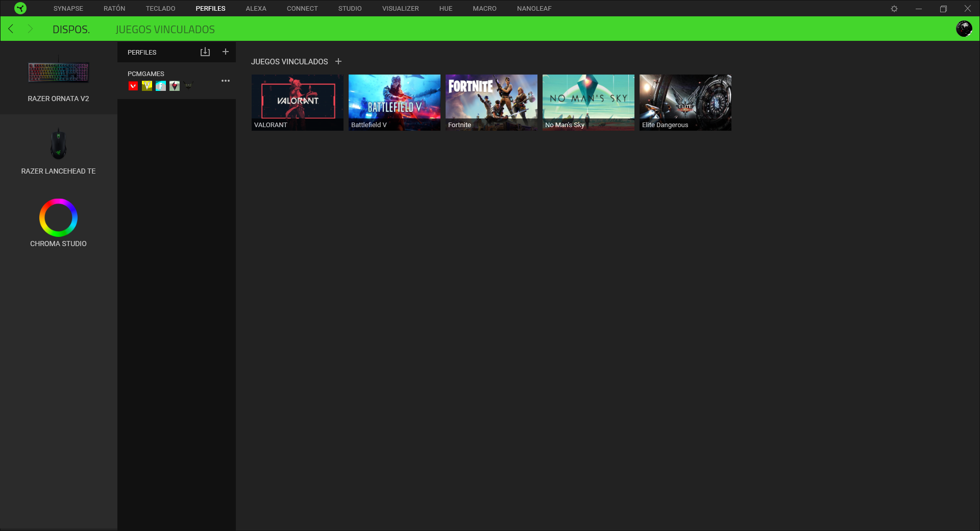Open the MACRO tab
The width and height of the screenshot is (980, 531).
coord(484,9)
